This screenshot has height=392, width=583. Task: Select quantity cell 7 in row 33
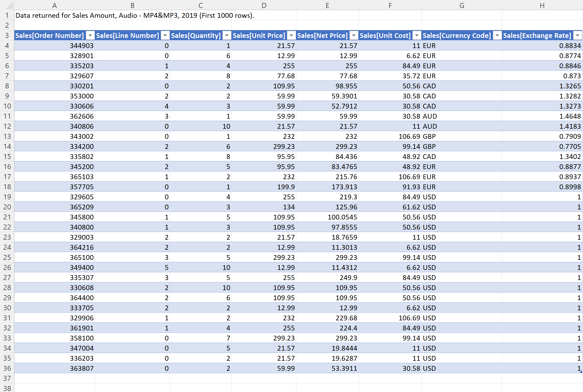(201, 338)
